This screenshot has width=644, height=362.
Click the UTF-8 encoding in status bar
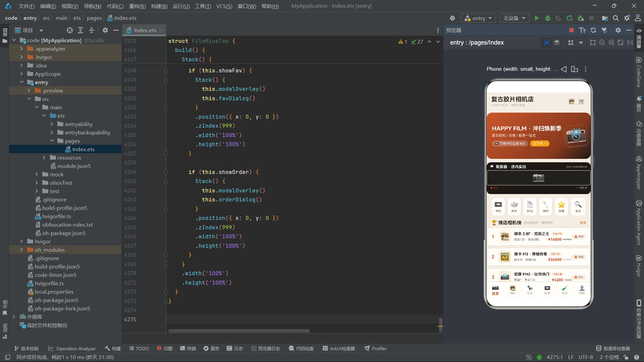point(586,357)
